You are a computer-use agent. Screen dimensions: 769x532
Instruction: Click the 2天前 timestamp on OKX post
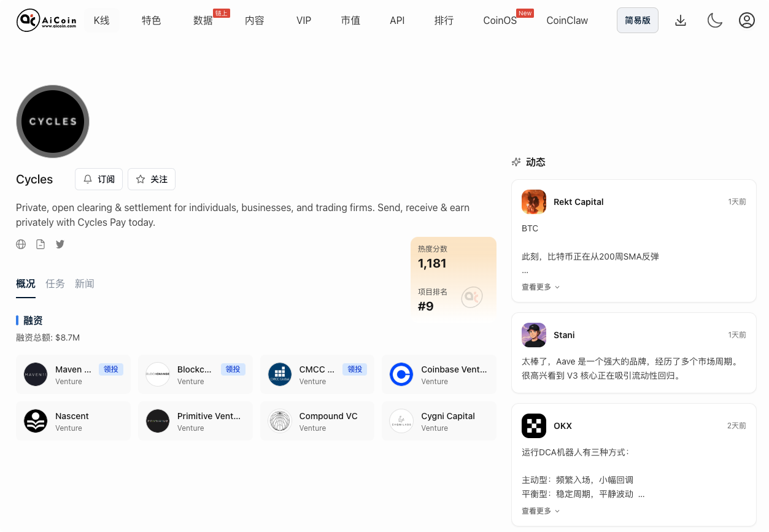[737, 426]
